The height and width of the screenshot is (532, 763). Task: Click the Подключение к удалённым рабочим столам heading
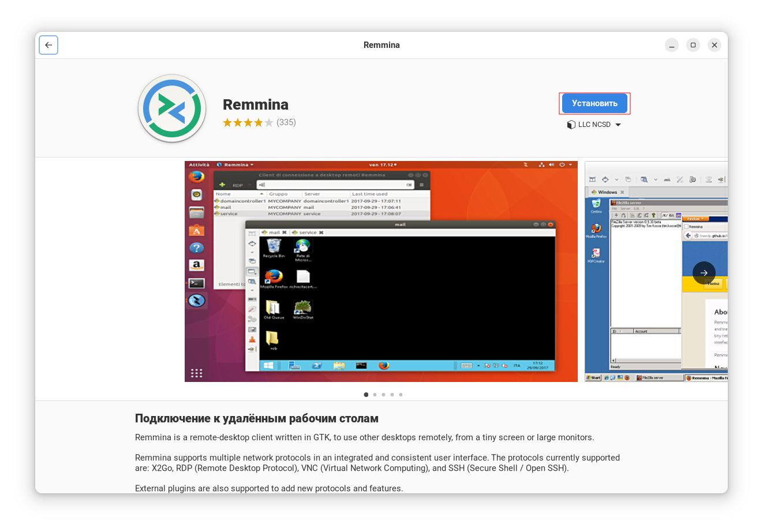(257, 418)
